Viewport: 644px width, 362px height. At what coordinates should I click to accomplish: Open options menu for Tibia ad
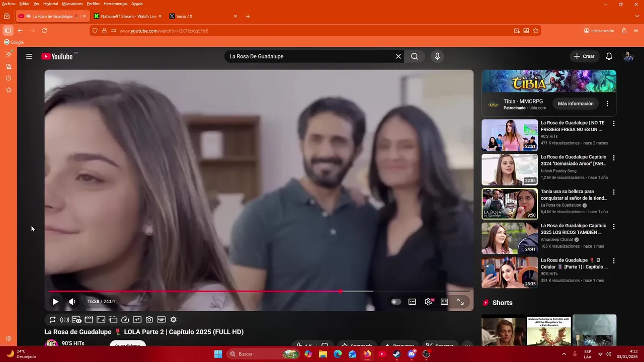tap(607, 104)
